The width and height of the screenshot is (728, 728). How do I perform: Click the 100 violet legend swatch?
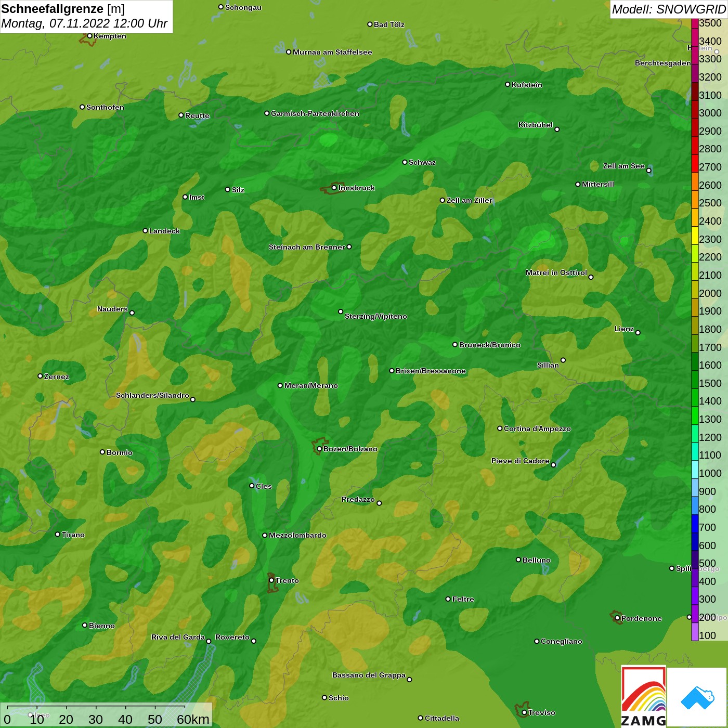point(695,631)
